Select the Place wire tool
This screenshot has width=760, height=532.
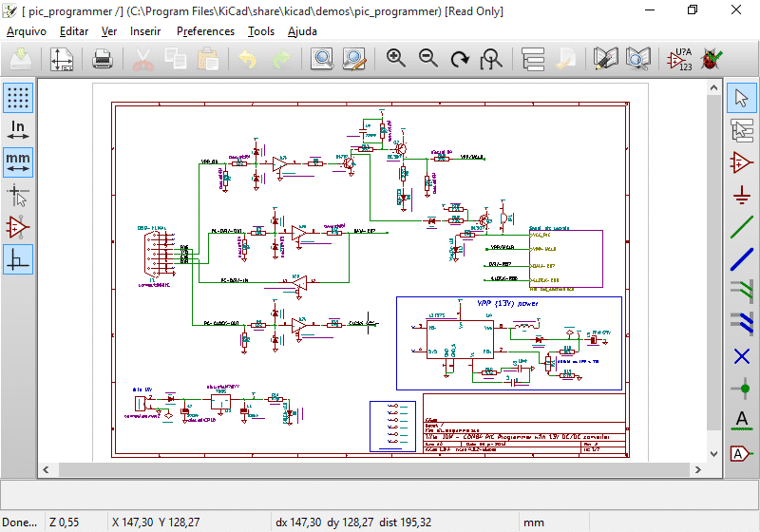pos(742,227)
